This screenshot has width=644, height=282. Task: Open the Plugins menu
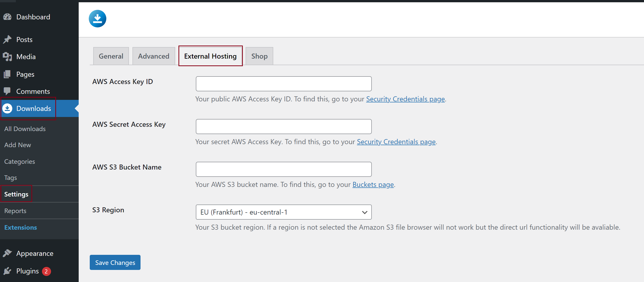coord(27,271)
